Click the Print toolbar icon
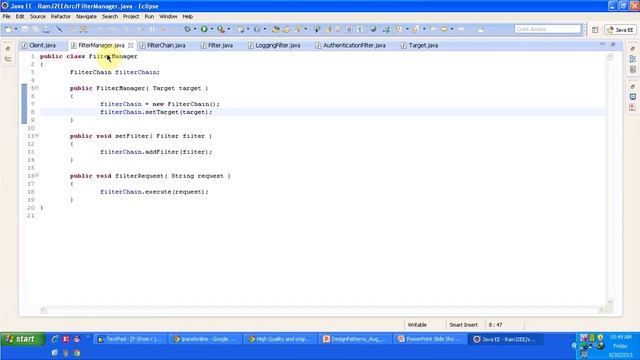 tap(47, 29)
